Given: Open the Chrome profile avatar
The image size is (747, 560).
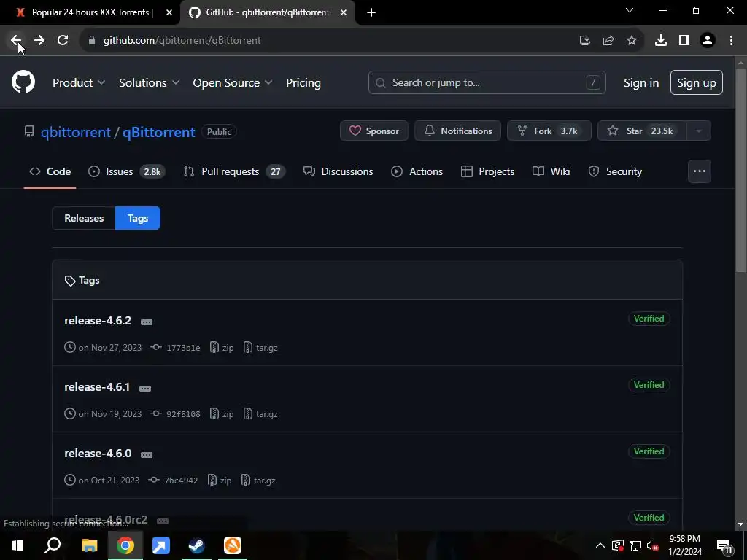Looking at the screenshot, I should tap(708, 41).
